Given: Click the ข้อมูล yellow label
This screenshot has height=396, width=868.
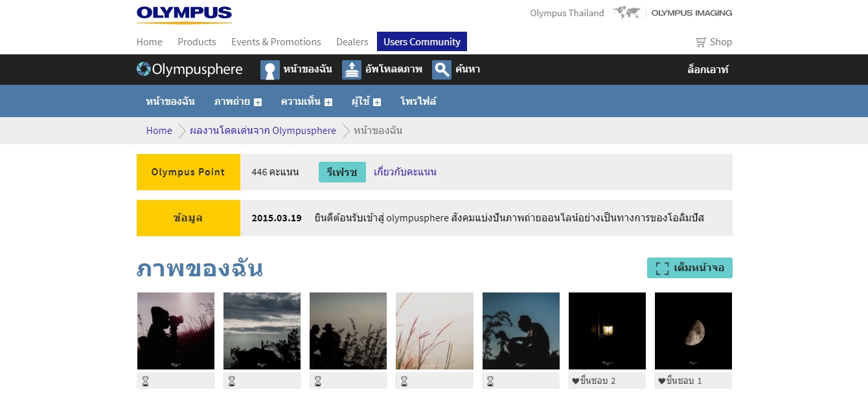Looking at the screenshot, I should click(188, 218).
